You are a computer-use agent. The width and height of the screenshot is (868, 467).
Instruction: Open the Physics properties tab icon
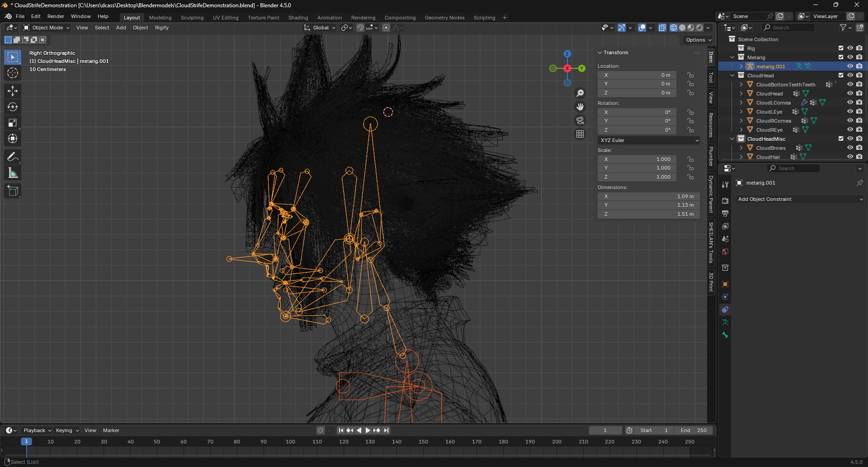click(725, 297)
